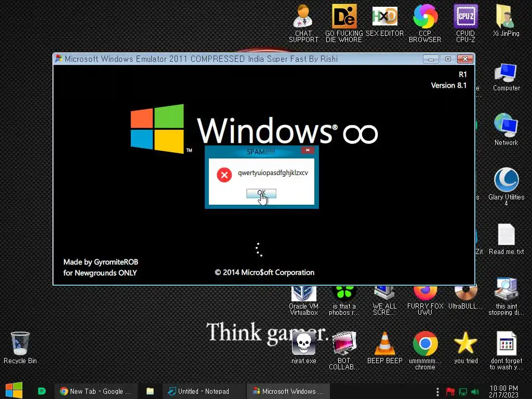Open the 'WE ALL SCRE...' desktop icon
Image resolution: width=532 pixels, height=399 pixels.
pyautogui.click(x=384, y=301)
